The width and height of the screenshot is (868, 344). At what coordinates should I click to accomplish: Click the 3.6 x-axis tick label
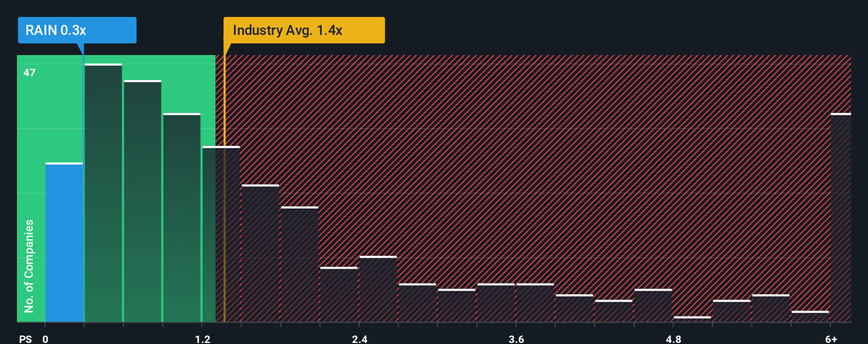(x=517, y=339)
